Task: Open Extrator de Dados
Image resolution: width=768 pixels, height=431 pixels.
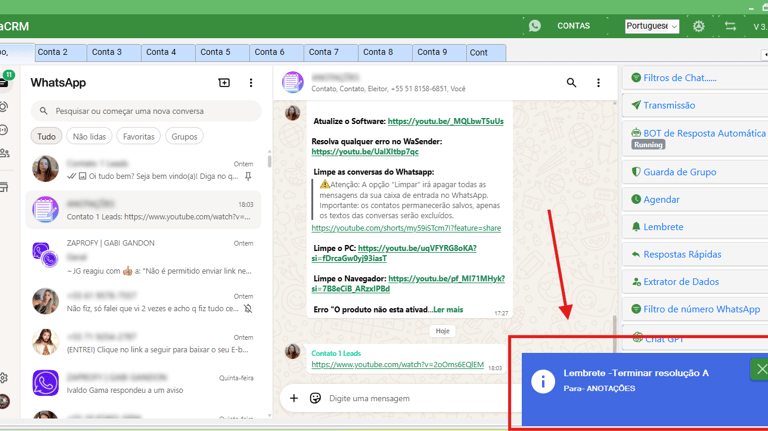Action: (696, 282)
